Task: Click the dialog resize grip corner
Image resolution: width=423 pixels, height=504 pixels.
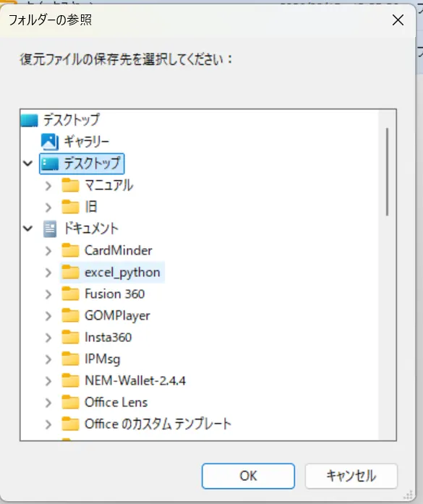Action: (408, 495)
